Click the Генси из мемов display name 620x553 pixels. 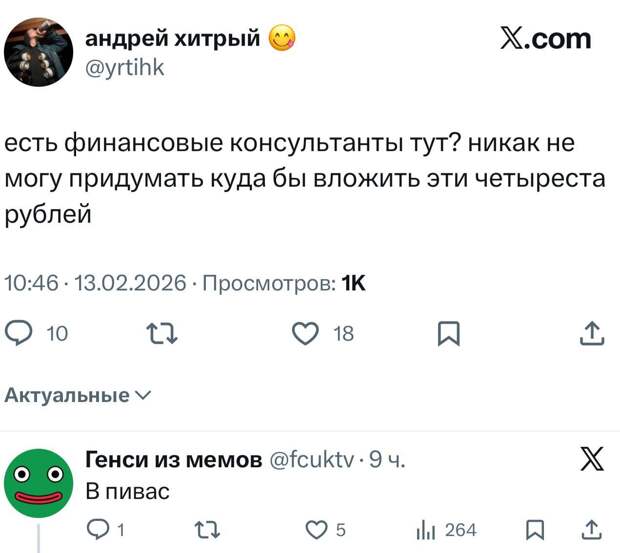click(x=173, y=461)
